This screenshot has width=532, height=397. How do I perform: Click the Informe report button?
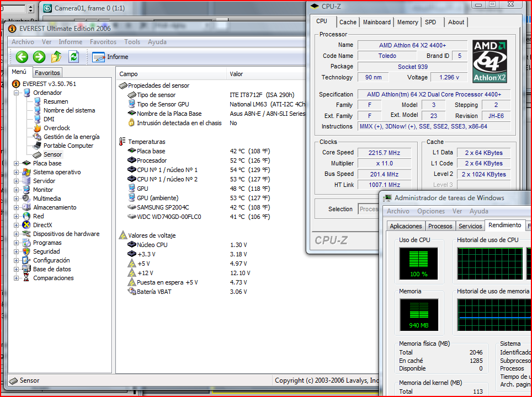pyautogui.click(x=110, y=57)
